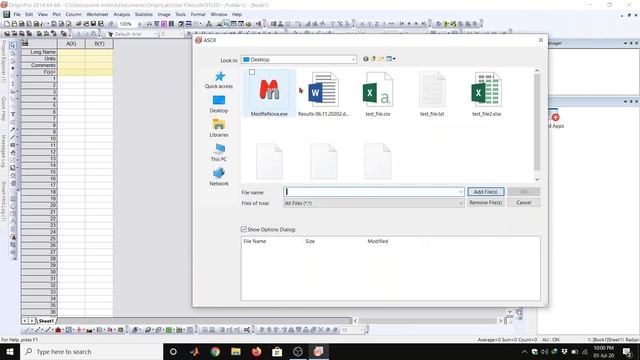The image size is (640, 360).
Task: Click the Modified column header in file list
Action: tap(378, 241)
